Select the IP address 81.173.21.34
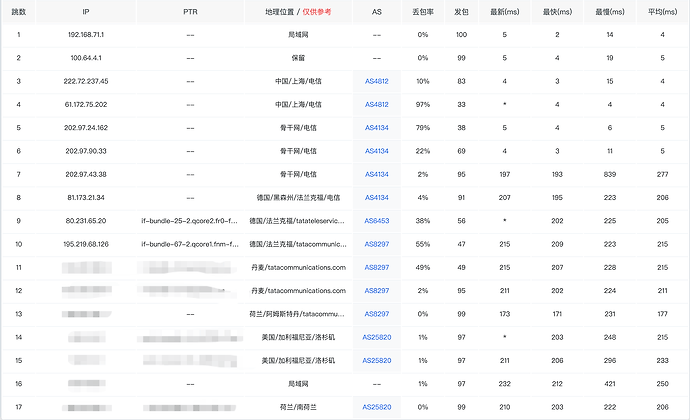Viewport: 690px width, 420px height. [86, 198]
